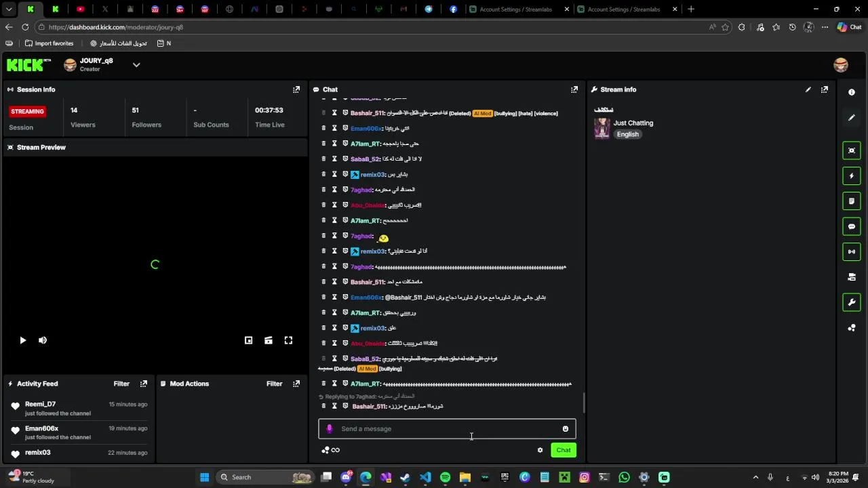This screenshot has height=488, width=868.
Task: Click the taskbar Search box
Action: [264, 477]
